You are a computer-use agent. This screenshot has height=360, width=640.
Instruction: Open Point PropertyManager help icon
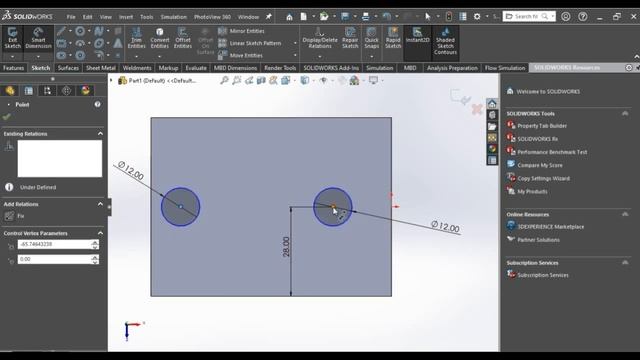click(98, 104)
